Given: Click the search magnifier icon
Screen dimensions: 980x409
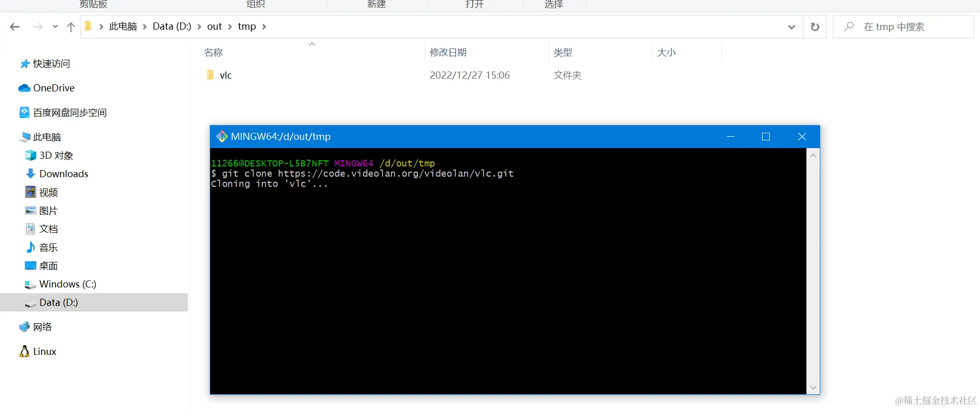Looking at the screenshot, I should coord(849,26).
